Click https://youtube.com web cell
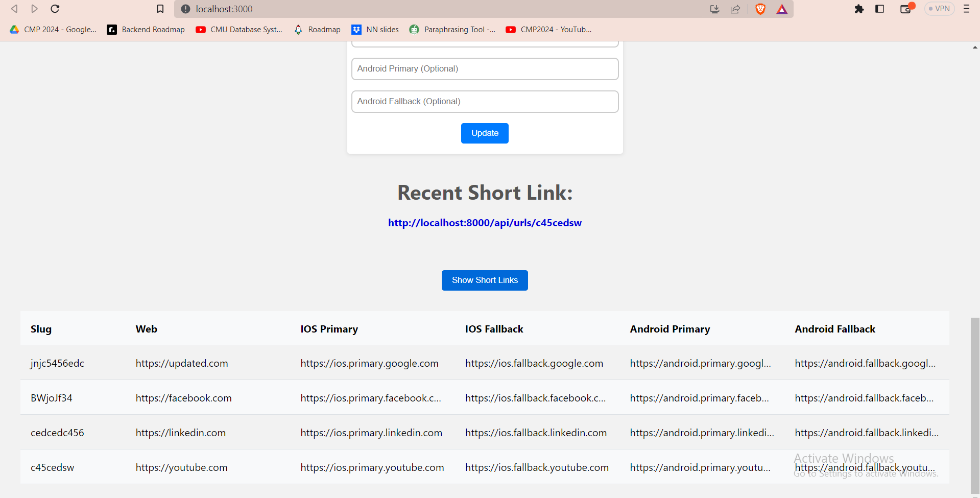Viewport: 980px width, 498px height. tap(182, 467)
